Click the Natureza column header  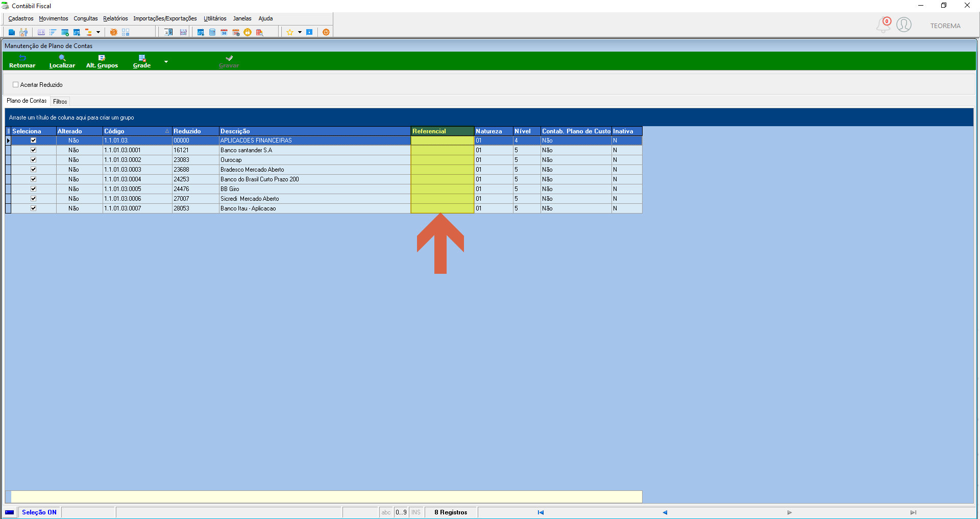coord(494,131)
